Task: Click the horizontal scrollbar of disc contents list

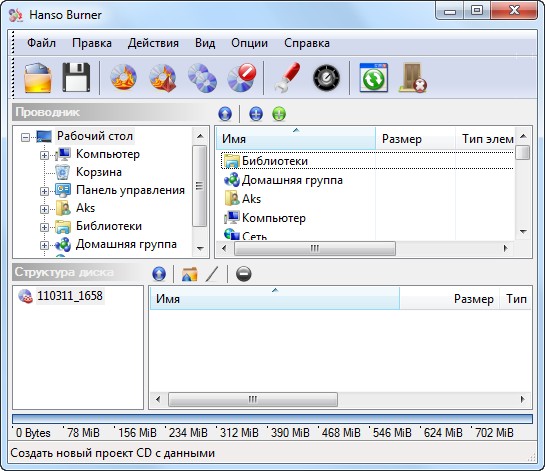Action: (340, 399)
